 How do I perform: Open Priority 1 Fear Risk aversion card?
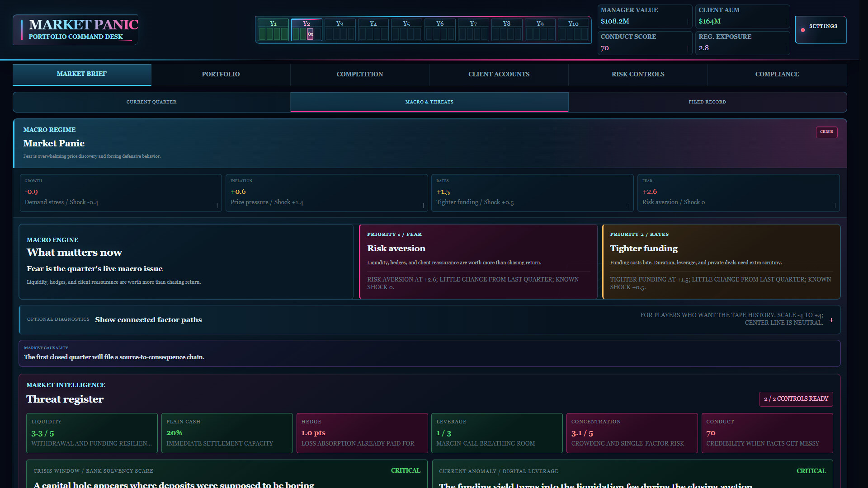pos(478,262)
